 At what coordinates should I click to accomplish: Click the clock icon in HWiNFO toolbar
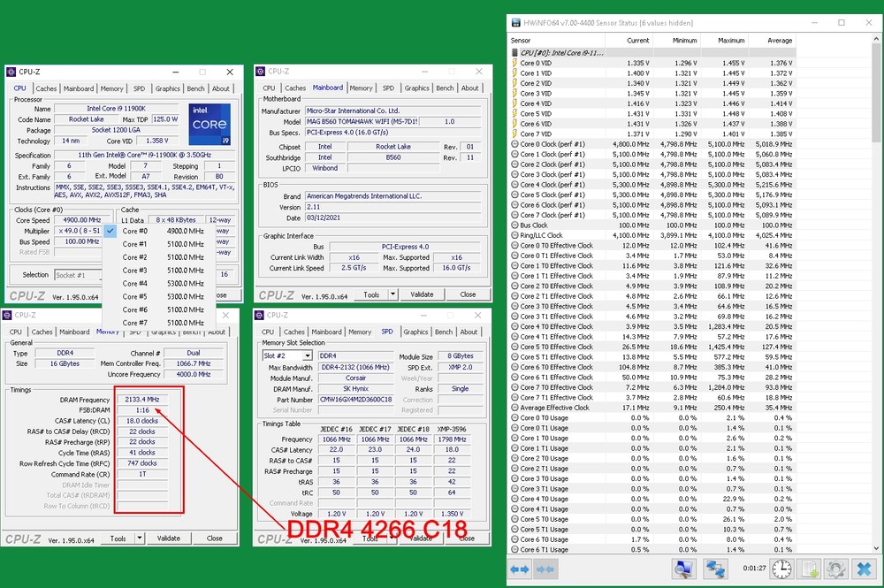coord(781,569)
